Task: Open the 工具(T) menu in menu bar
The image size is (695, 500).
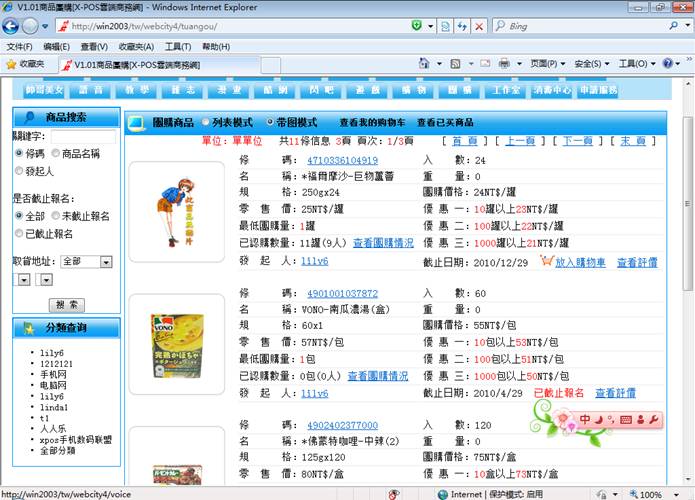Action: [177, 46]
